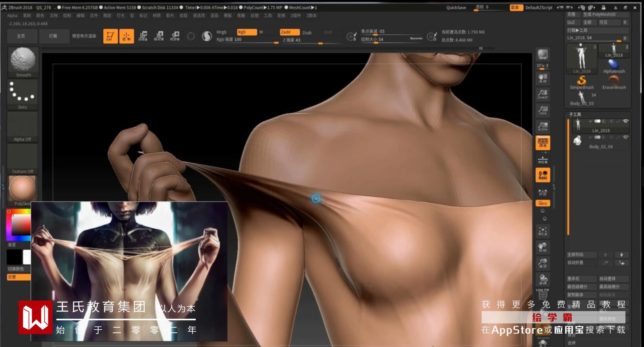Select the Move (M) transform tool

point(143,36)
